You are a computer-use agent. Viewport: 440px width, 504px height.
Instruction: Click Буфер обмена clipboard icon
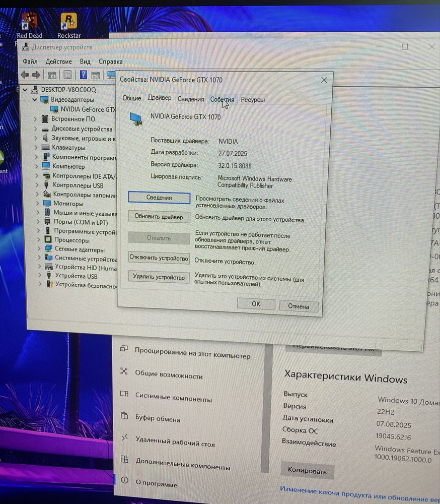[x=124, y=415]
